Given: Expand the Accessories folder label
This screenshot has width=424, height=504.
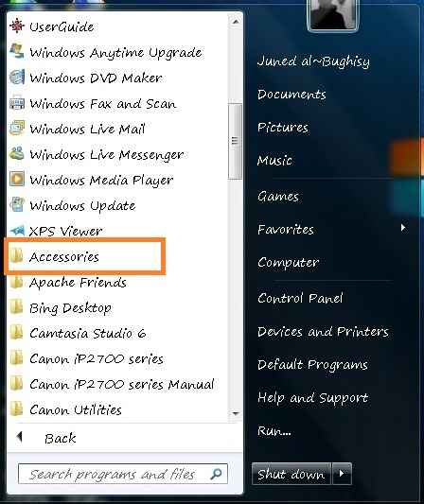Looking at the screenshot, I should (64, 257).
